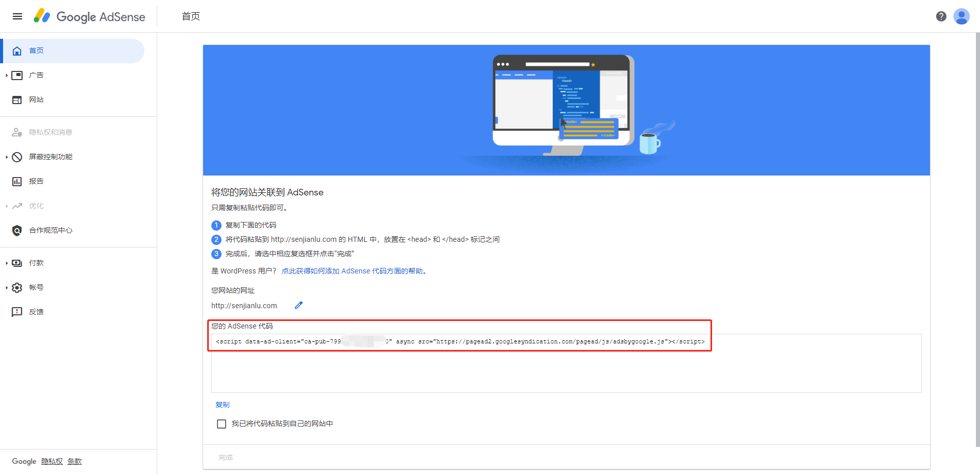980x474 pixels.
Task: Click the 首页 page title in header
Action: [191, 16]
